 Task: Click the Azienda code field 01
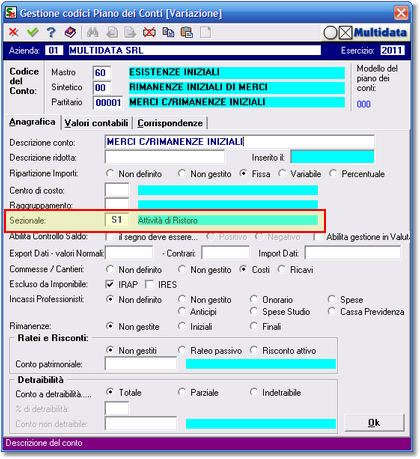coord(54,50)
